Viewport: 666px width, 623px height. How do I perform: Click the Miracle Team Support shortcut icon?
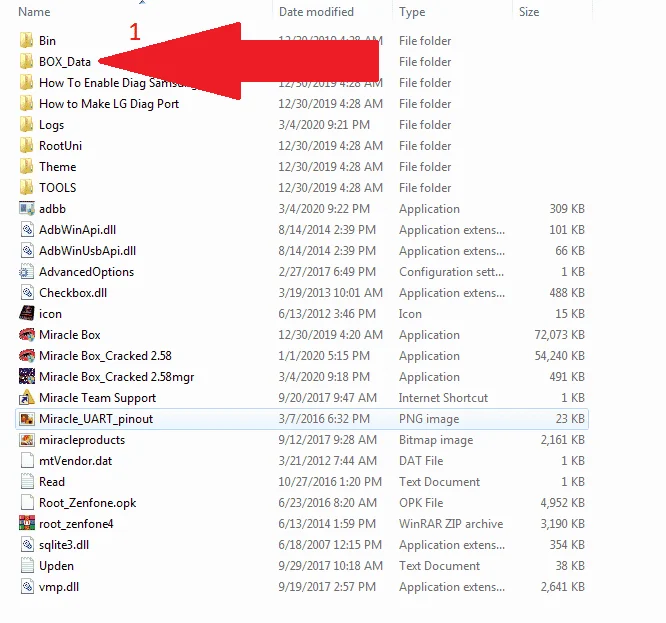[27, 397]
